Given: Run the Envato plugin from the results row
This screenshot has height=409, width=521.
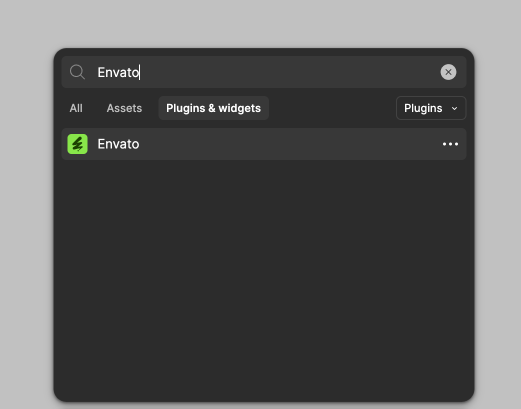Looking at the screenshot, I should tap(264, 144).
